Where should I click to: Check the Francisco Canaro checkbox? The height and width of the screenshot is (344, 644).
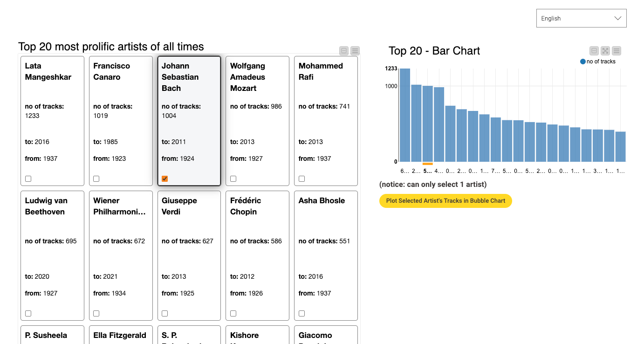[x=96, y=179]
